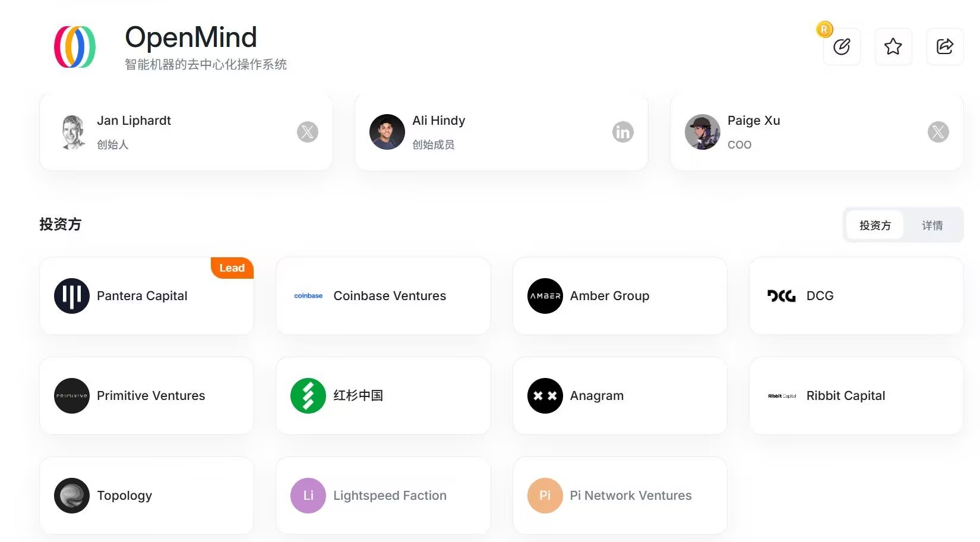This screenshot has width=980, height=542.
Task: Click the Lead badge on Pantera Capital
Action: pos(232,267)
